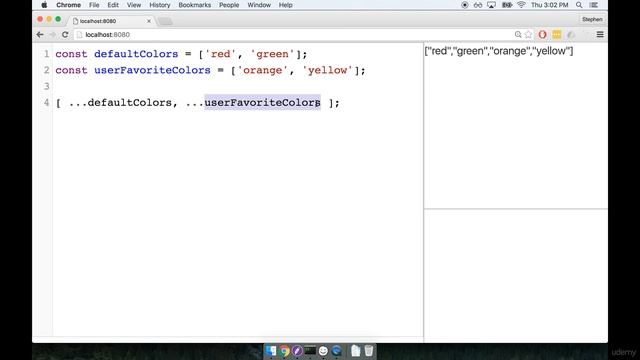Click the output array result text
640x360 pixels.
click(x=499, y=51)
